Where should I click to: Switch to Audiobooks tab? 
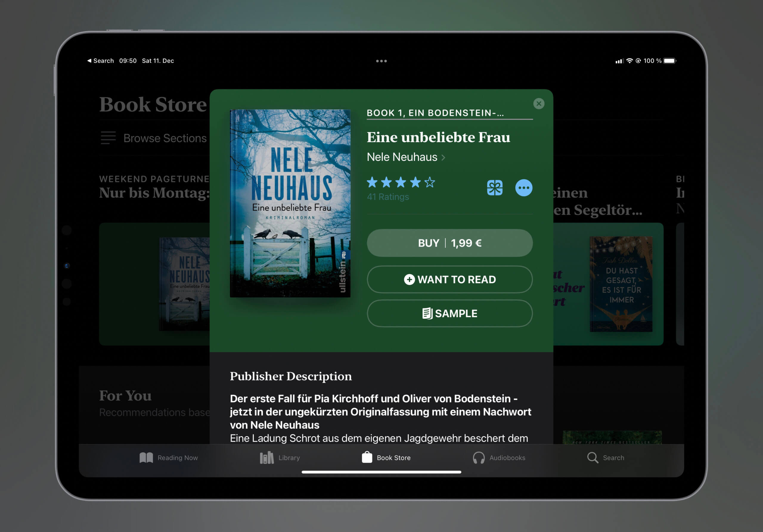pyautogui.click(x=499, y=458)
